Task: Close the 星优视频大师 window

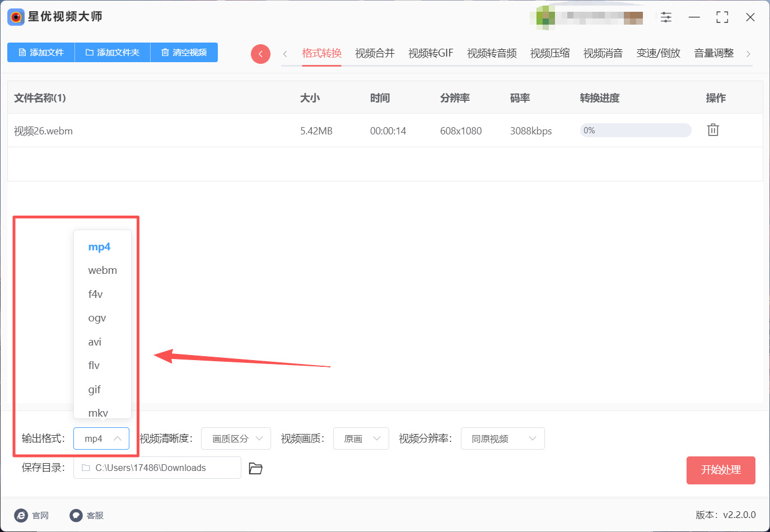Action: [x=750, y=17]
